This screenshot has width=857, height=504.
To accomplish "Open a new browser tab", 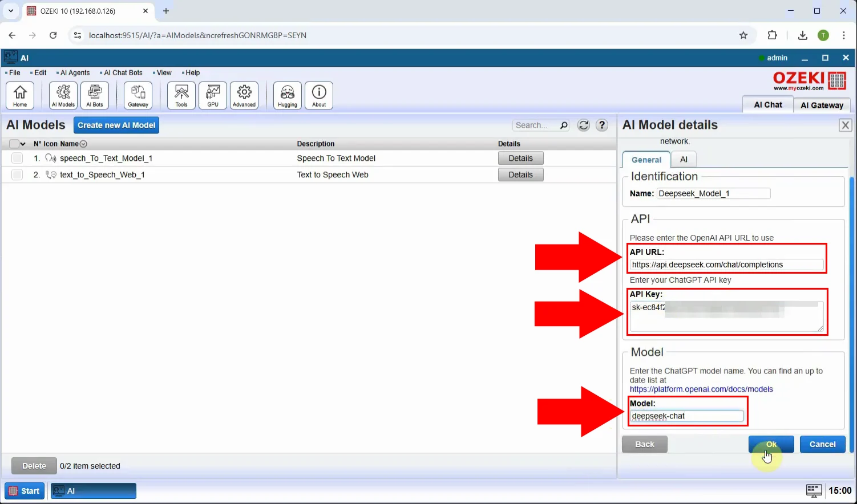I will pos(166,11).
